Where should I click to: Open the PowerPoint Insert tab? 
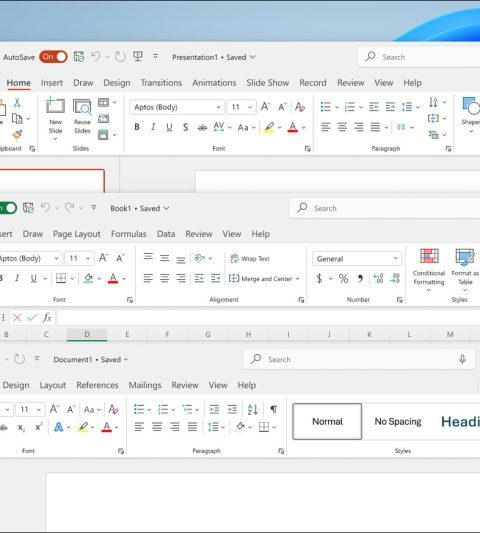click(x=52, y=83)
